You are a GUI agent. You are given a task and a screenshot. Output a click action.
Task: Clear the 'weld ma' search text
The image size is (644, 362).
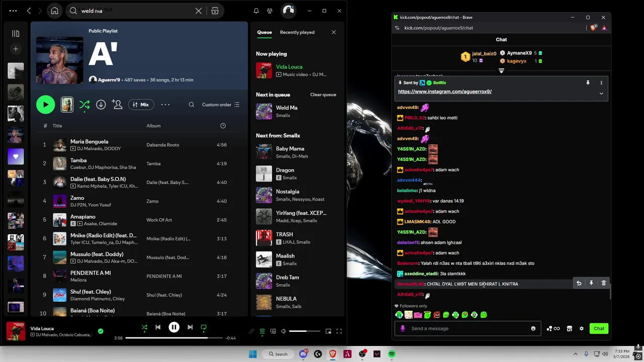click(199, 11)
